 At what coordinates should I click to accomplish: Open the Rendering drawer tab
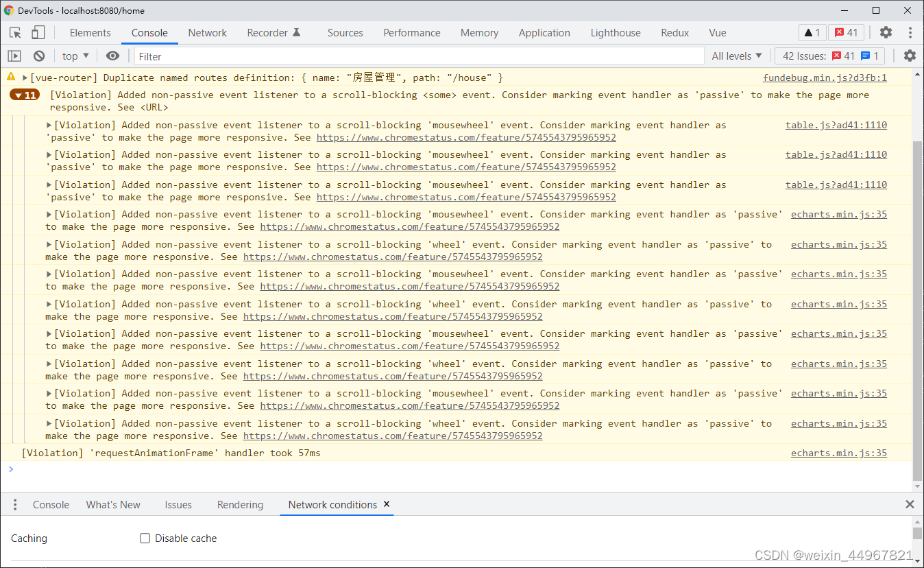[240, 504]
